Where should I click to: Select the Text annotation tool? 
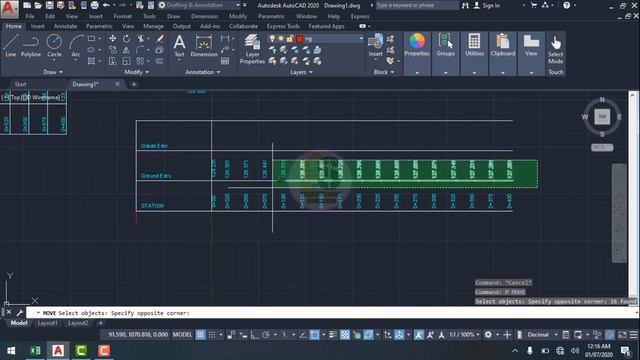tap(179, 45)
